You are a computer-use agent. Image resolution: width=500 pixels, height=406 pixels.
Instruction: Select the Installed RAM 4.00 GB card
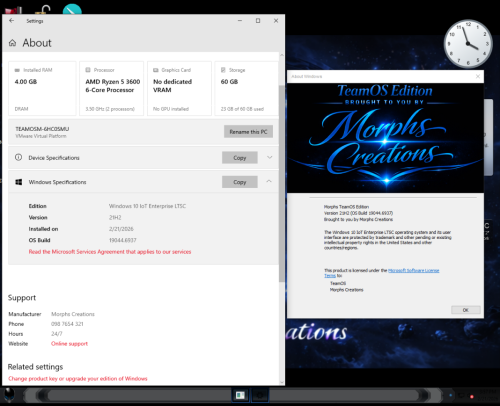42,88
